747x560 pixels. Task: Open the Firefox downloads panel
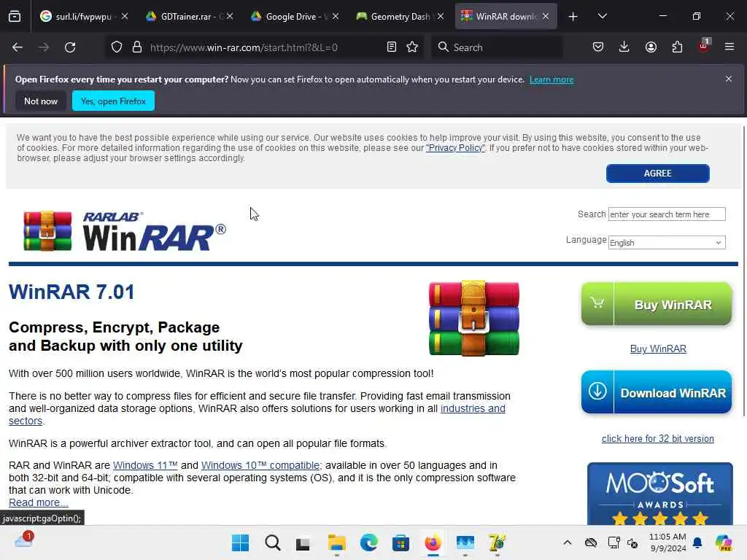click(624, 47)
